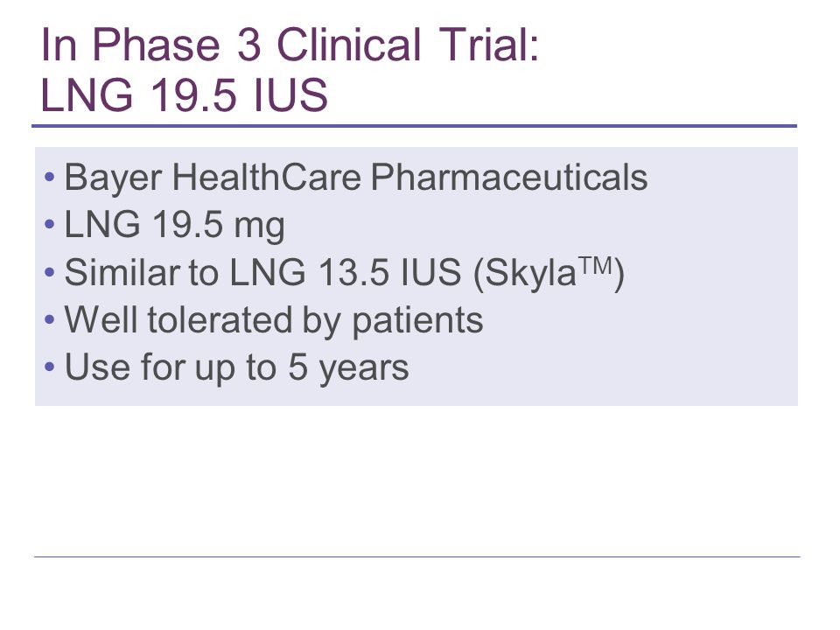Click the 'Bayer HealthCare Pharmaceuticals' bullet text

[x=356, y=178]
